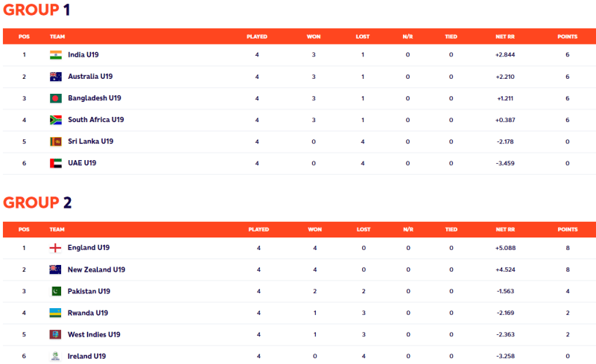Click the PLAYED header in Group 2
This screenshot has height=364, width=596.
(x=258, y=229)
